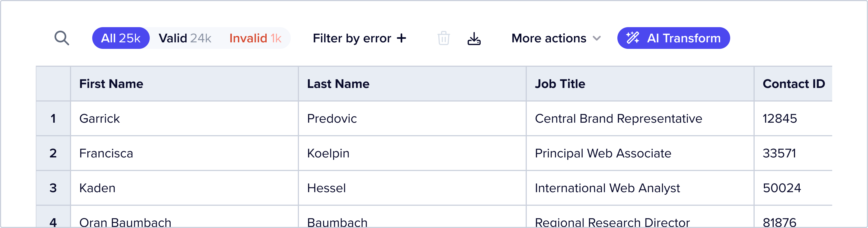Click the search magnifier icon
The image size is (868, 228).
[x=62, y=38]
